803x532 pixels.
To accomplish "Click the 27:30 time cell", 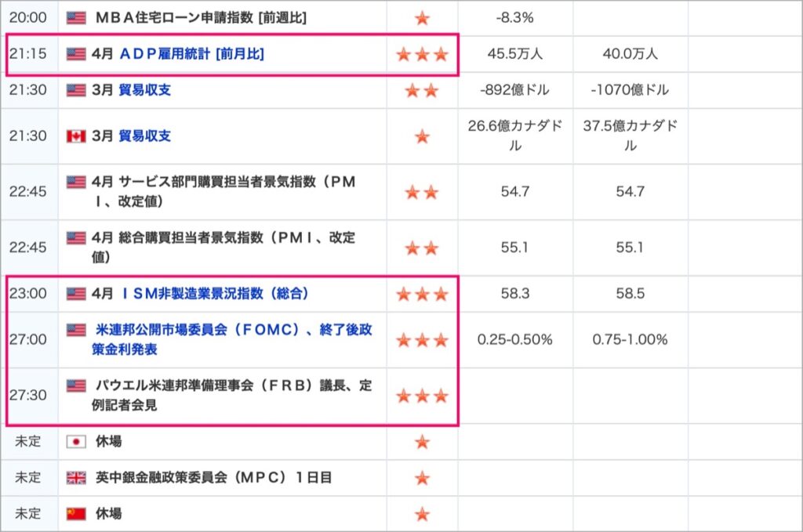I will pyautogui.click(x=27, y=396).
